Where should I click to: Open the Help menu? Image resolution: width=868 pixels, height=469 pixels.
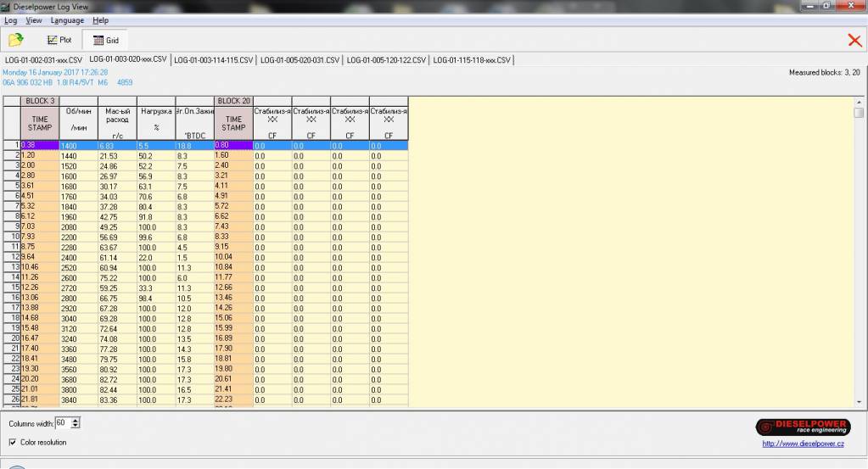click(x=100, y=20)
